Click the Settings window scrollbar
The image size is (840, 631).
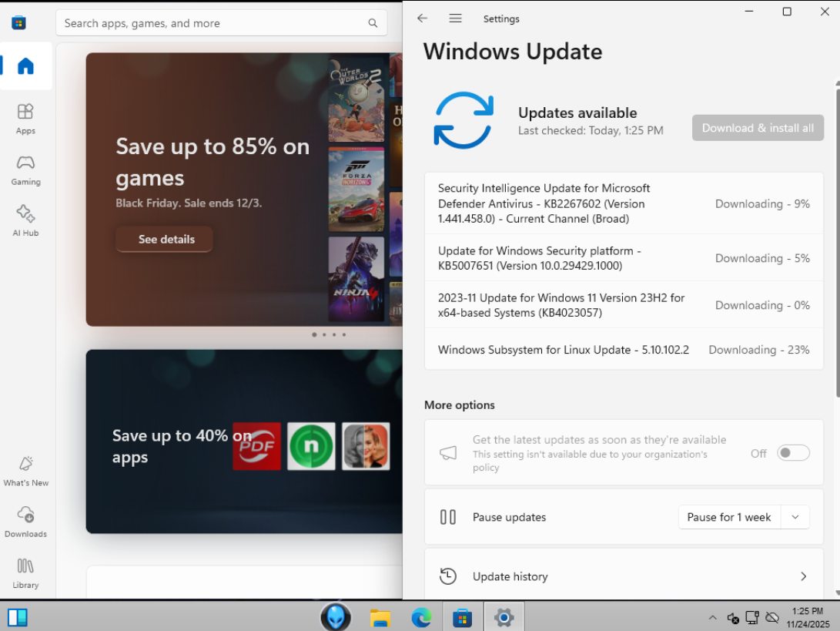pyautogui.click(x=838, y=244)
